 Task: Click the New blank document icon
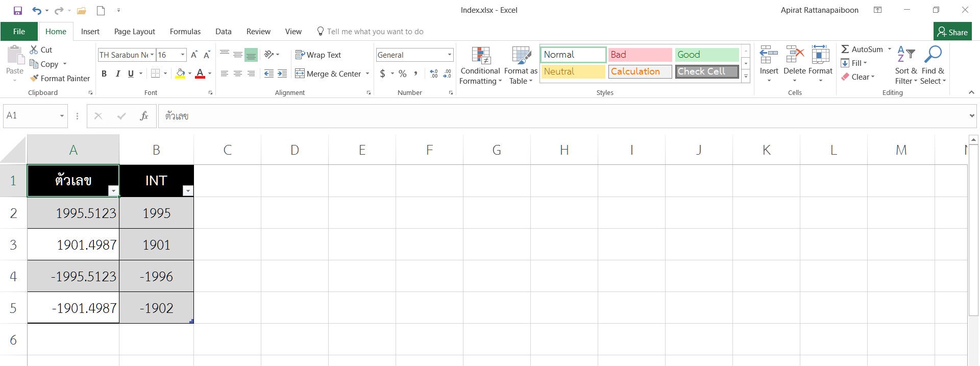(101, 10)
